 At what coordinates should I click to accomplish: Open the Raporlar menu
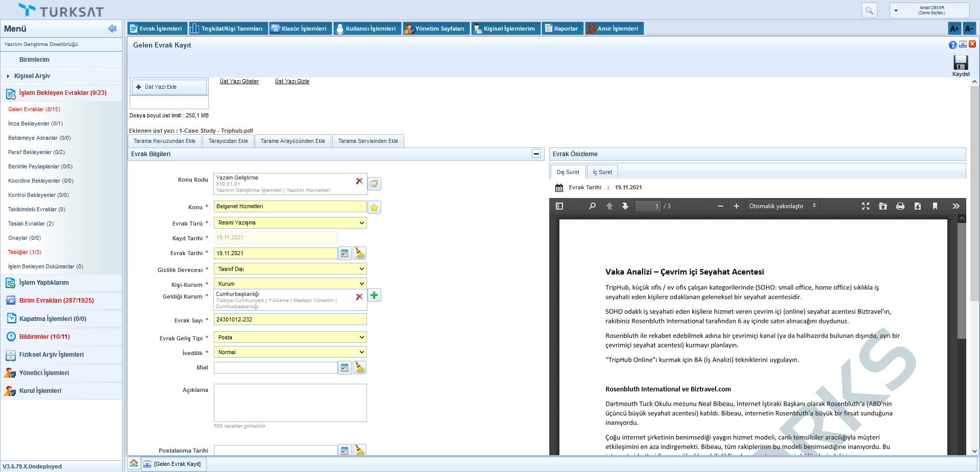pyautogui.click(x=561, y=29)
